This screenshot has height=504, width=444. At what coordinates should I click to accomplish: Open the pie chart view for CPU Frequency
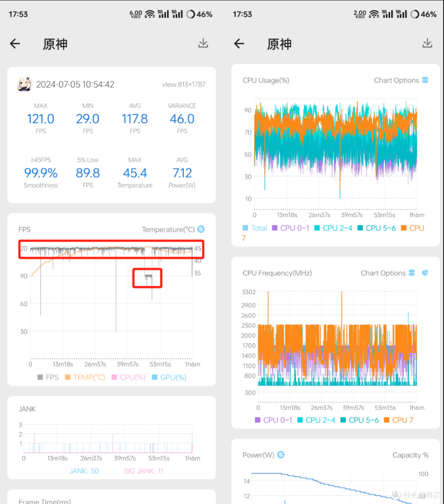click(x=425, y=273)
